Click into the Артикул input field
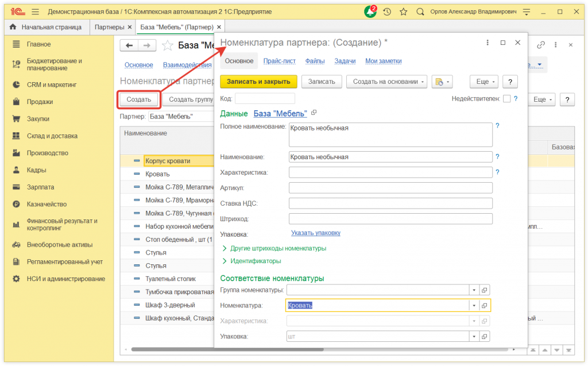This screenshot has height=366, width=588. 390,188
